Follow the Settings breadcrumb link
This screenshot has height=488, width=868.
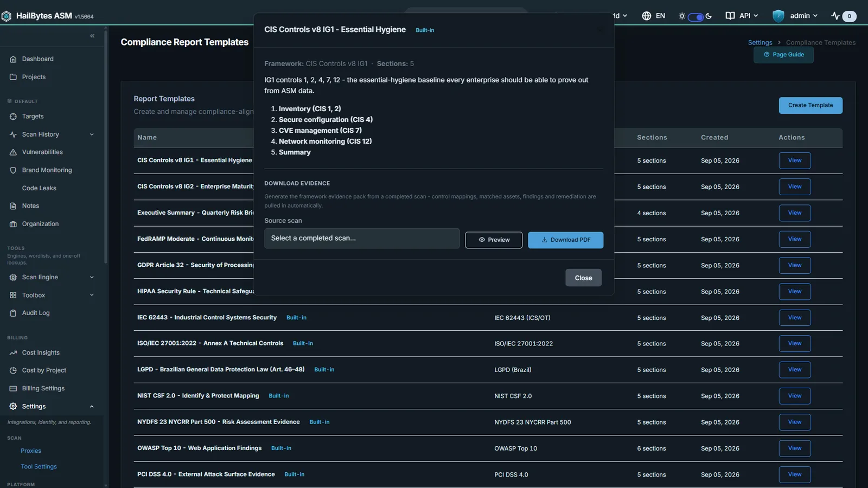point(760,42)
